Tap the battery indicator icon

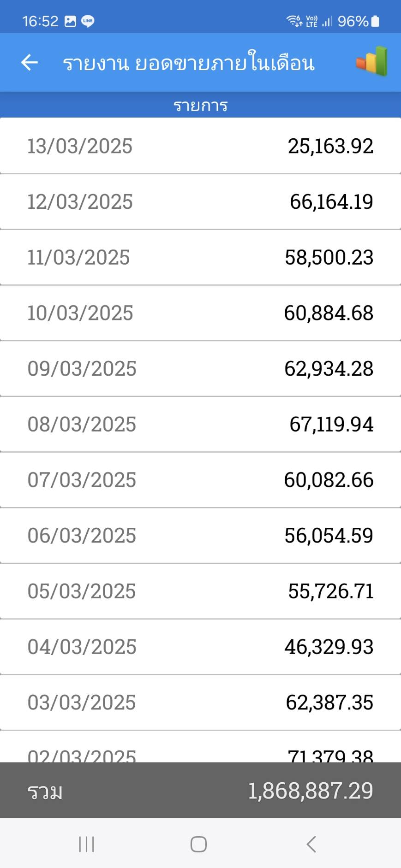pos(375,21)
